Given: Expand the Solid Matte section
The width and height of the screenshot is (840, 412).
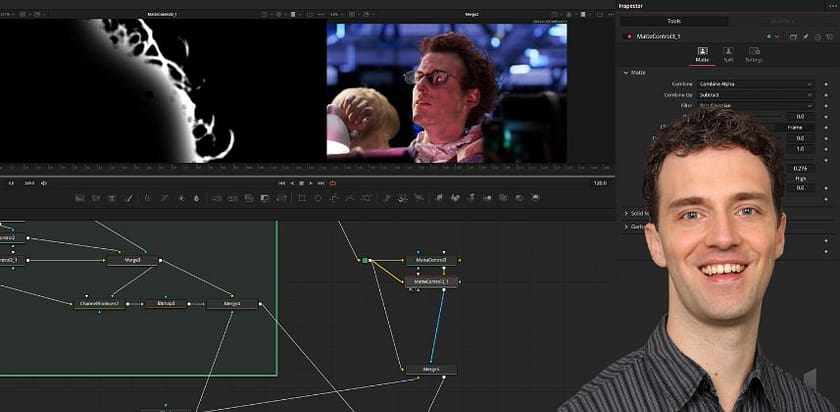Looking at the screenshot, I should point(626,213).
